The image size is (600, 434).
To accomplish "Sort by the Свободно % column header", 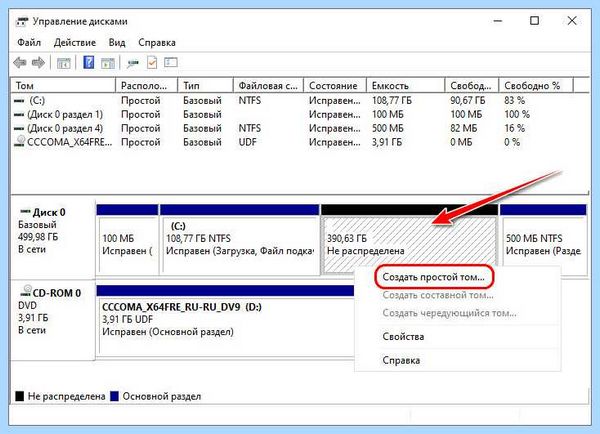I will pyautogui.click(x=536, y=85).
